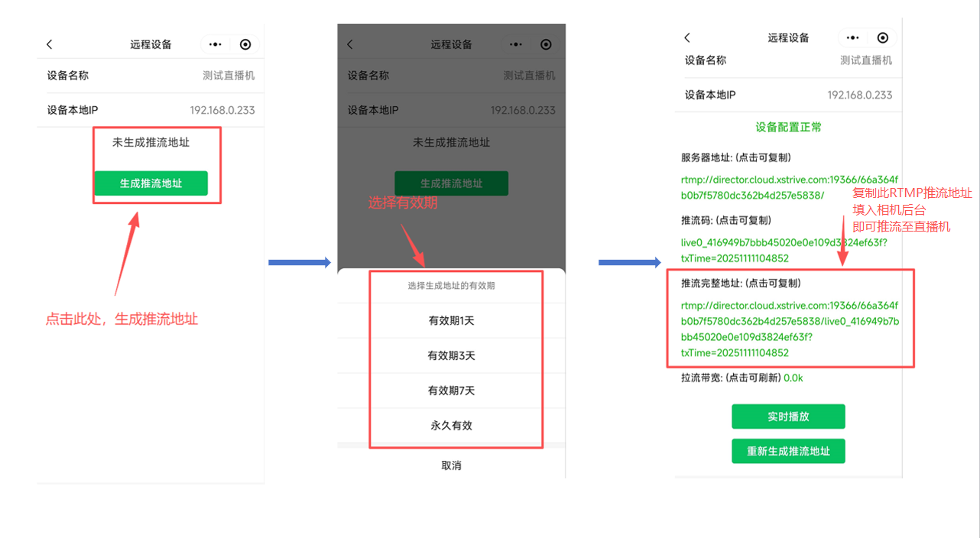
Task: Refresh the 拉流带宽 value 0.0k
Action: tap(793, 378)
